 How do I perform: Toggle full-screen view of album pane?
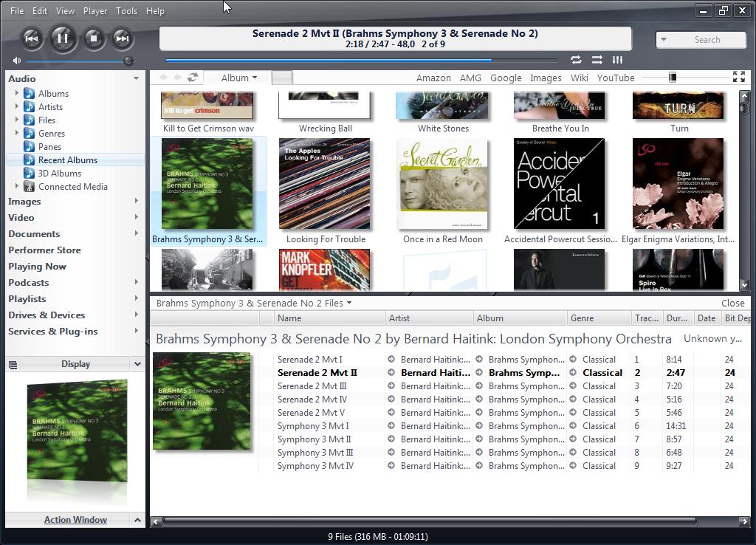(x=738, y=77)
